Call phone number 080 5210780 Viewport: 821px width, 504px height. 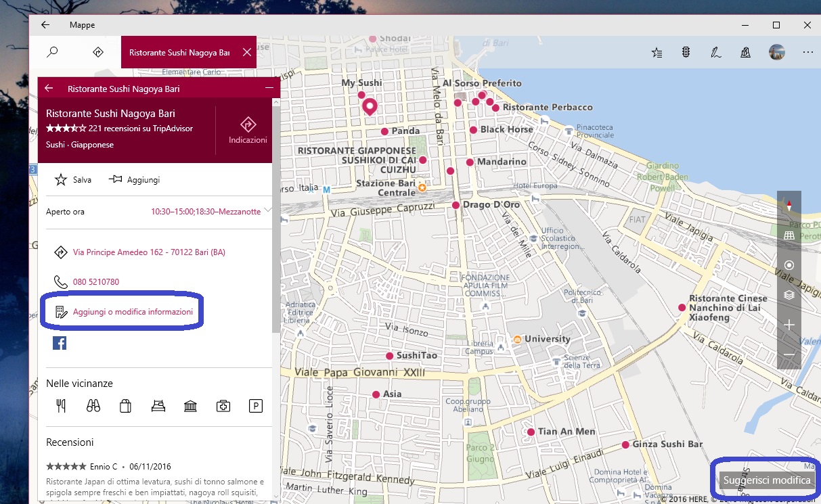click(x=96, y=282)
